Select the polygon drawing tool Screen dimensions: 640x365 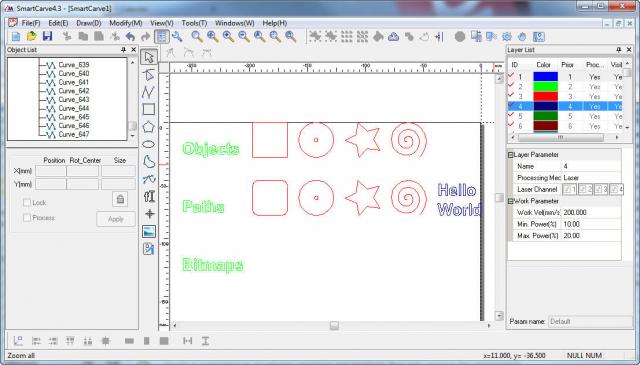(149, 127)
